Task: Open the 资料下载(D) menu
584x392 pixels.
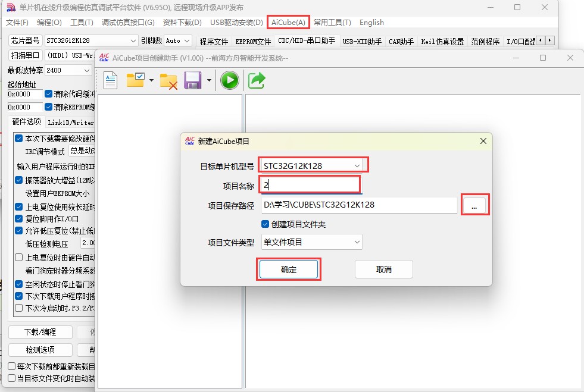Action: [182, 23]
